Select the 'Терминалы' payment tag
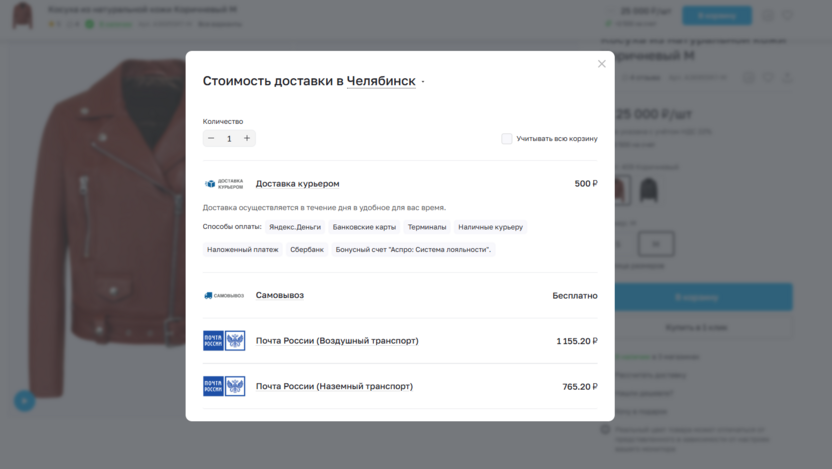This screenshot has height=469, width=832. click(427, 227)
